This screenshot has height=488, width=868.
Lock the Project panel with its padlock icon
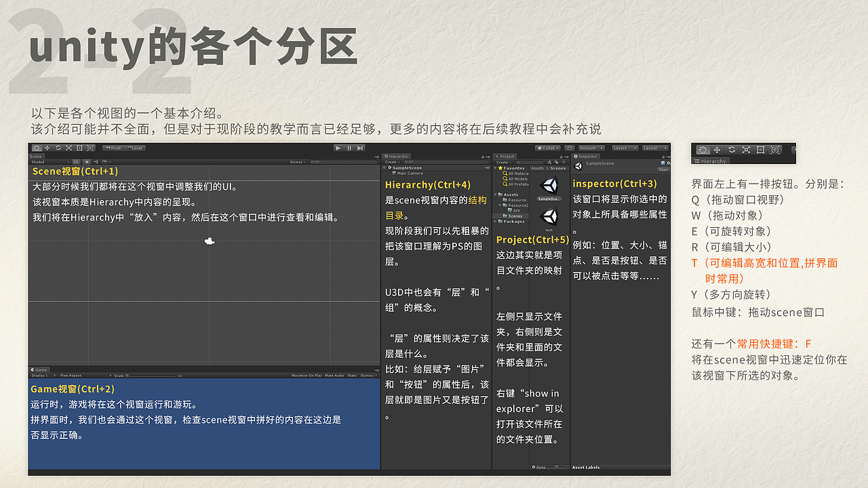[561, 157]
